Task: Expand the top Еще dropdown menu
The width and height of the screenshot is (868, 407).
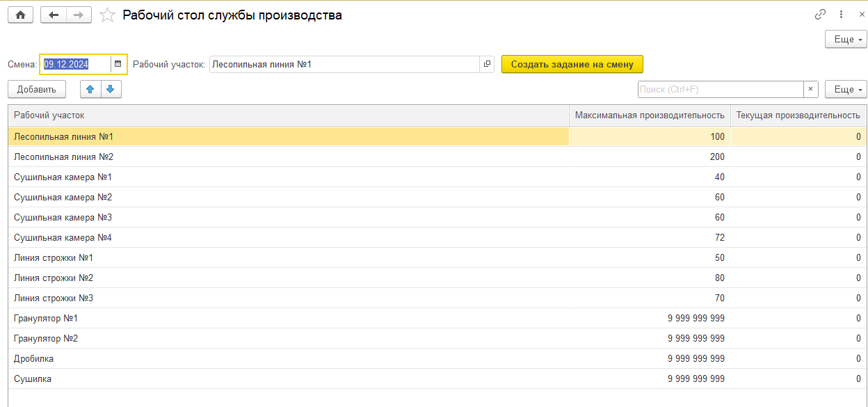Action: coord(846,40)
